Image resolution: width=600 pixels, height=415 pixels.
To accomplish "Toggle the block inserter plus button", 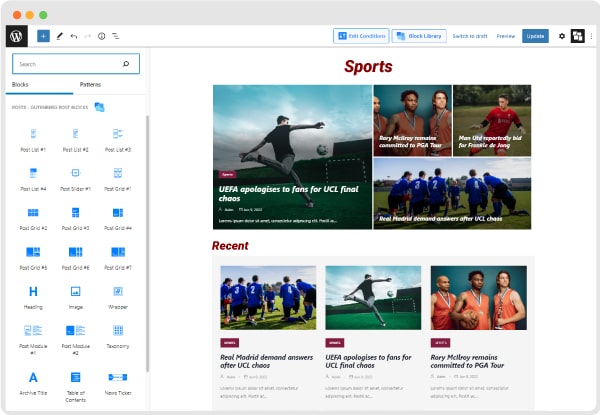I will (43, 35).
